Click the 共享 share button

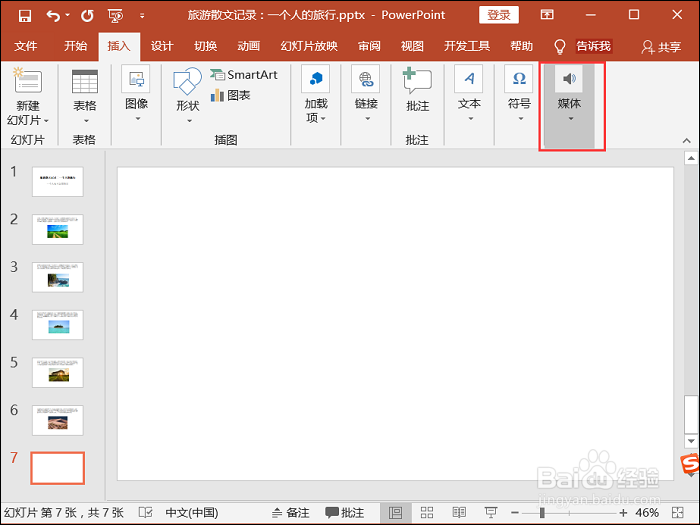coord(661,46)
